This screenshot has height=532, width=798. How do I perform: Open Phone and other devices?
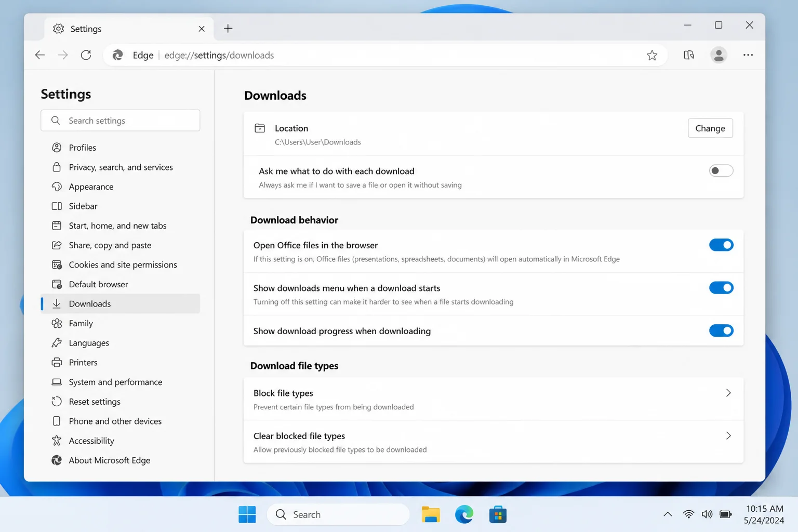(x=121, y=421)
